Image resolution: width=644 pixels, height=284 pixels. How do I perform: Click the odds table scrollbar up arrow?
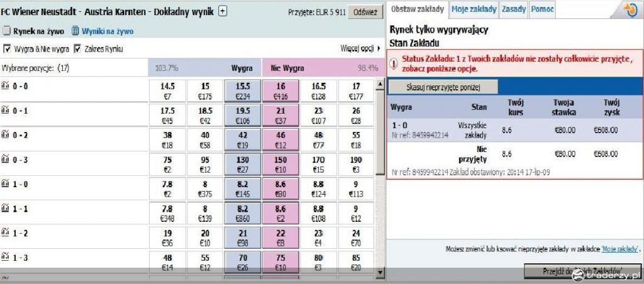[x=380, y=84]
